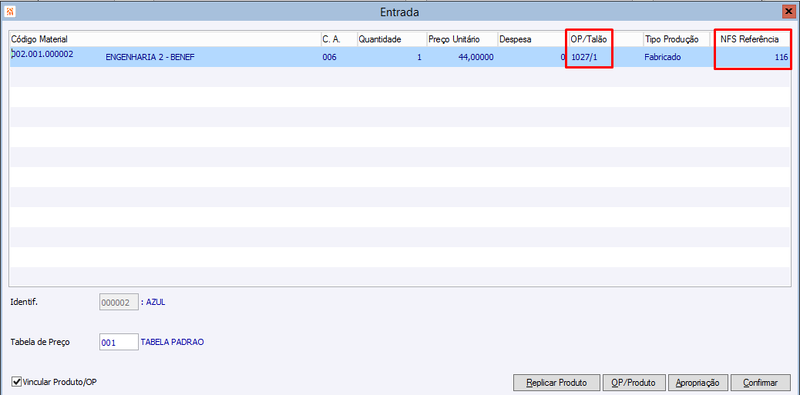Click the Despesa column header
This screenshot has height=395, width=800.
pos(533,39)
